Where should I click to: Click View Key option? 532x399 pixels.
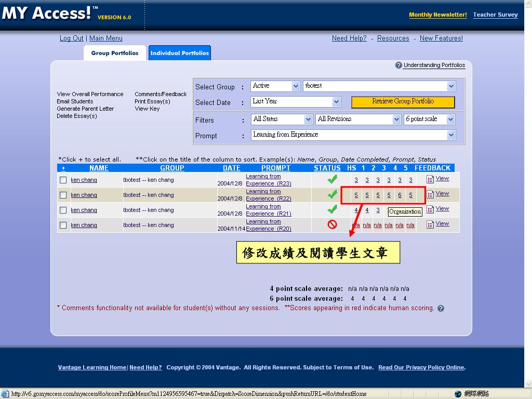point(147,109)
